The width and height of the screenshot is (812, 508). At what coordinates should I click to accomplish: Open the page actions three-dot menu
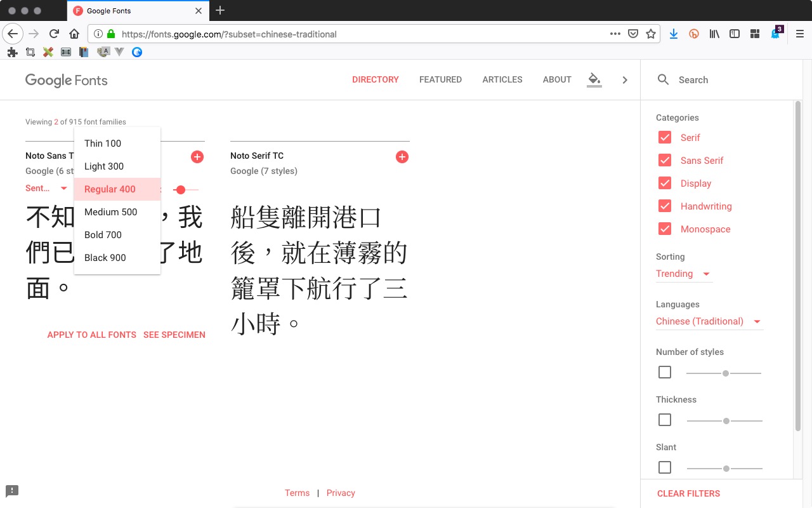tap(615, 34)
